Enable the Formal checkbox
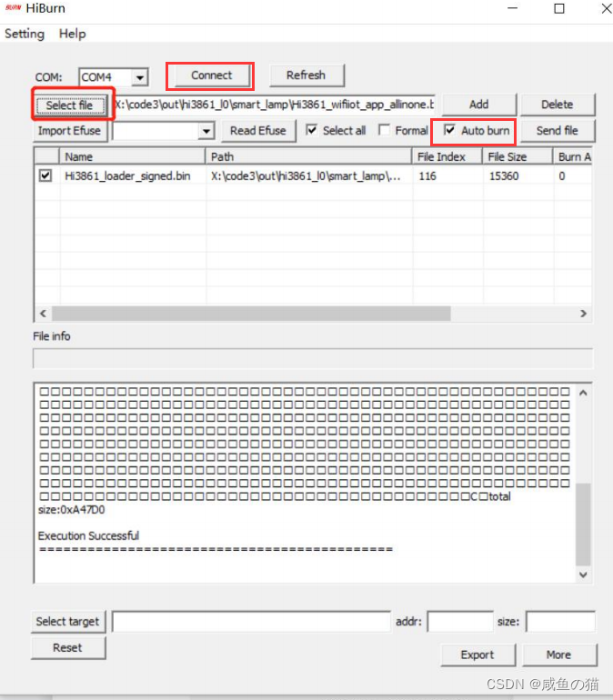The image size is (613, 700). coord(384,130)
